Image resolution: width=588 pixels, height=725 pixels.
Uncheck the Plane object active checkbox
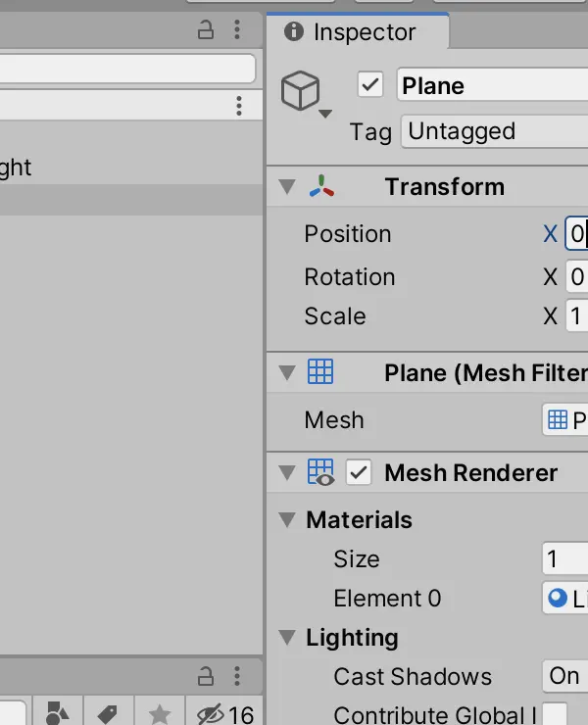[x=370, y=84]
